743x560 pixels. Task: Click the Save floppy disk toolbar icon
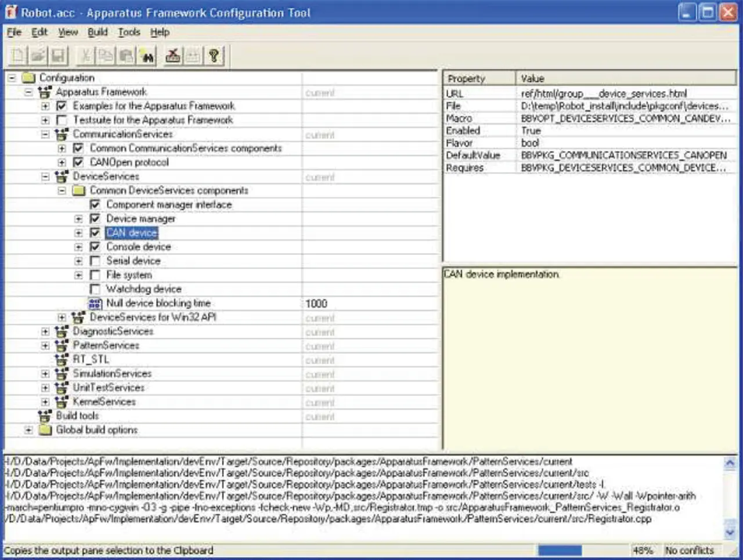(x=57, y=56)
